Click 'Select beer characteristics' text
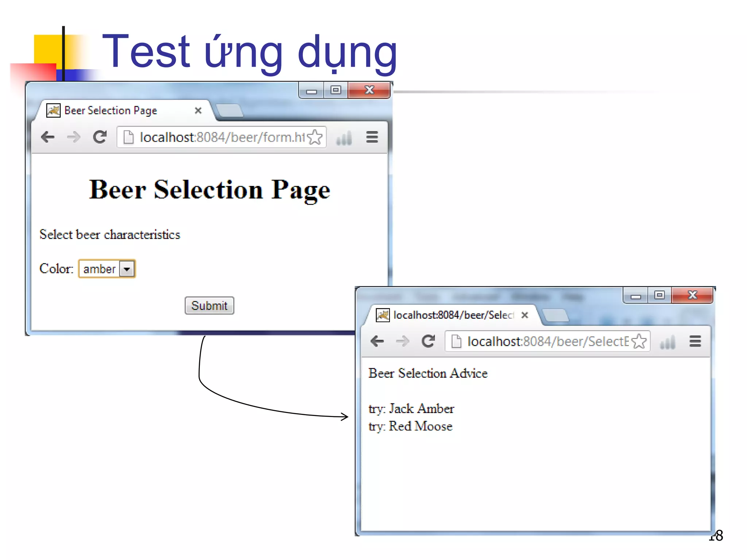This screenshot has height=560, width=747. 110,234
